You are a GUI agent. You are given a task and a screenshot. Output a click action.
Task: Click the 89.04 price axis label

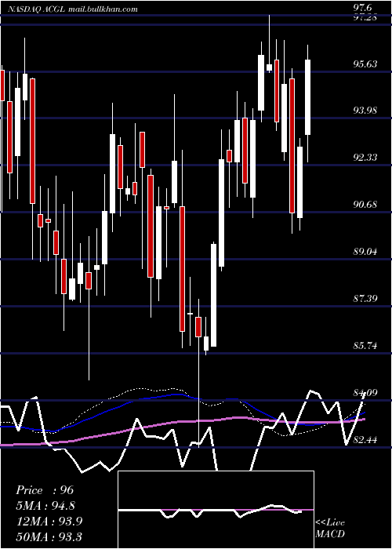point(365,252)
